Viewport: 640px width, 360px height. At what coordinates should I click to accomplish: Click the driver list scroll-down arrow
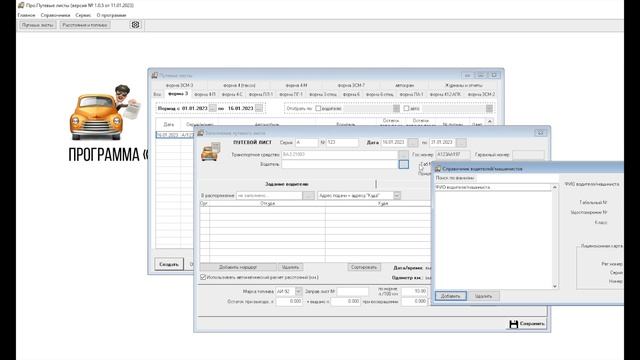555,287
